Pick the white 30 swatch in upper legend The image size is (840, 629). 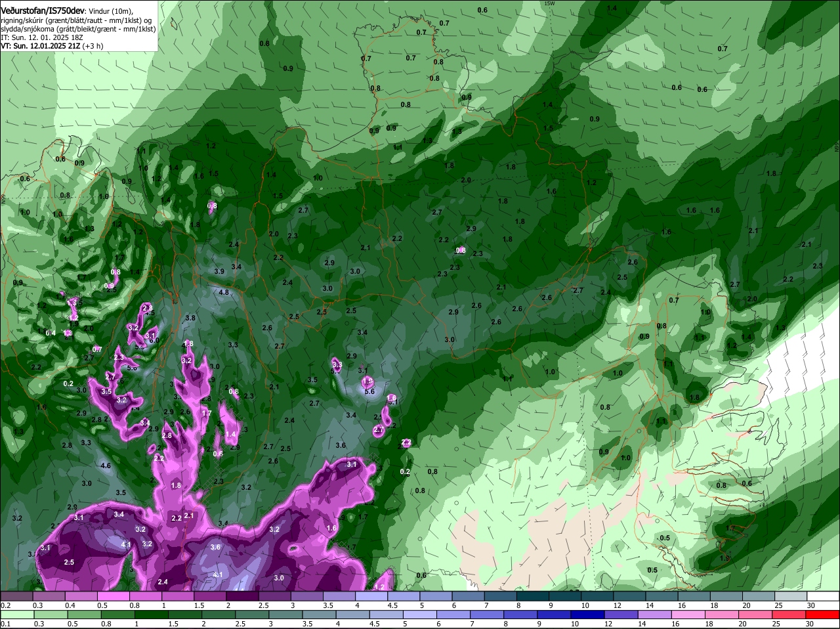pos(824,596)
